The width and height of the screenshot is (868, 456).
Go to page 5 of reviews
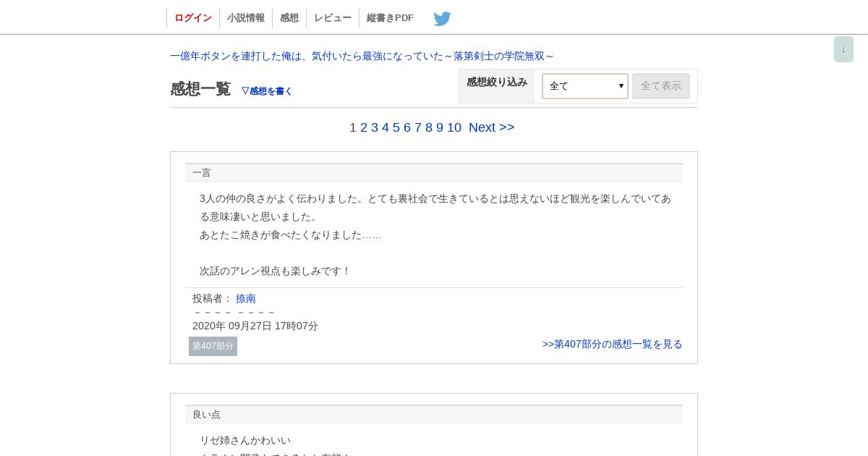click(396, 127)
